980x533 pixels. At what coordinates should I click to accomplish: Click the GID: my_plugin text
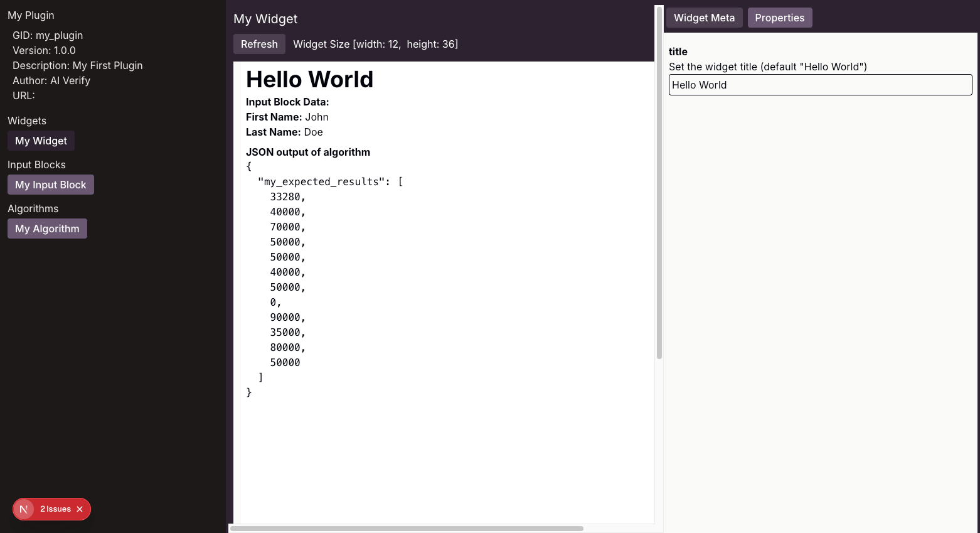48,35
